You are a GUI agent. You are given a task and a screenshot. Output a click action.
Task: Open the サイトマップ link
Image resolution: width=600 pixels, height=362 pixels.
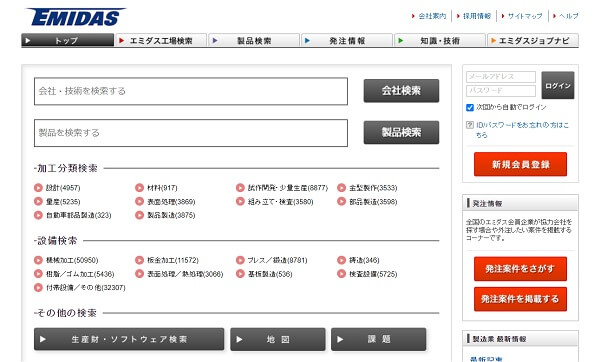coord(525,16)
